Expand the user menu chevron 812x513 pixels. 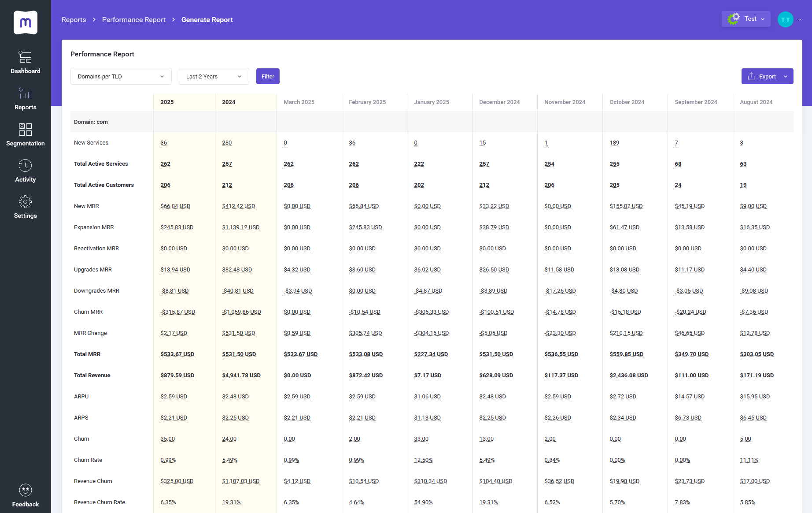[x=800, y=19]
